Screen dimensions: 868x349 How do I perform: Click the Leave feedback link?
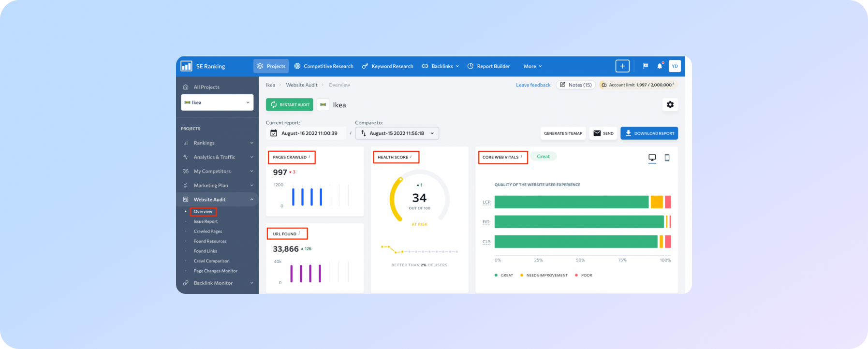[533, 85]
